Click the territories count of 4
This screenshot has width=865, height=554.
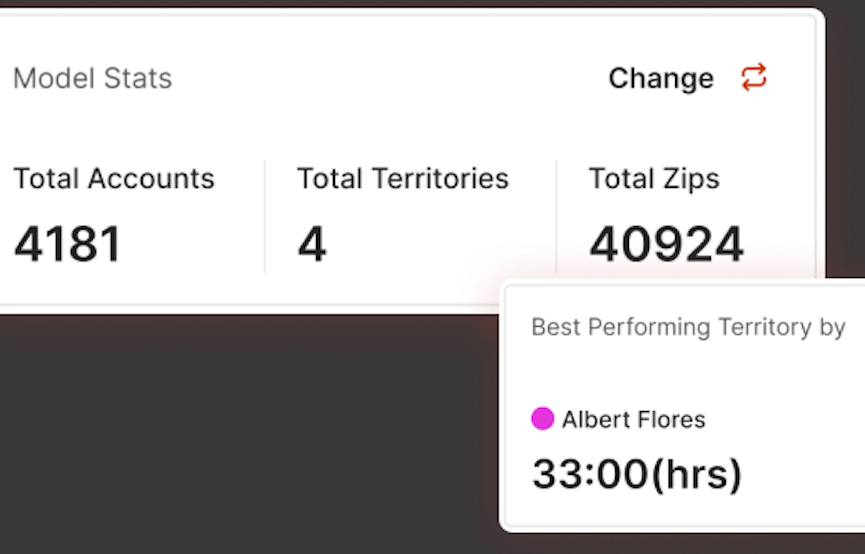click(312, 244)
